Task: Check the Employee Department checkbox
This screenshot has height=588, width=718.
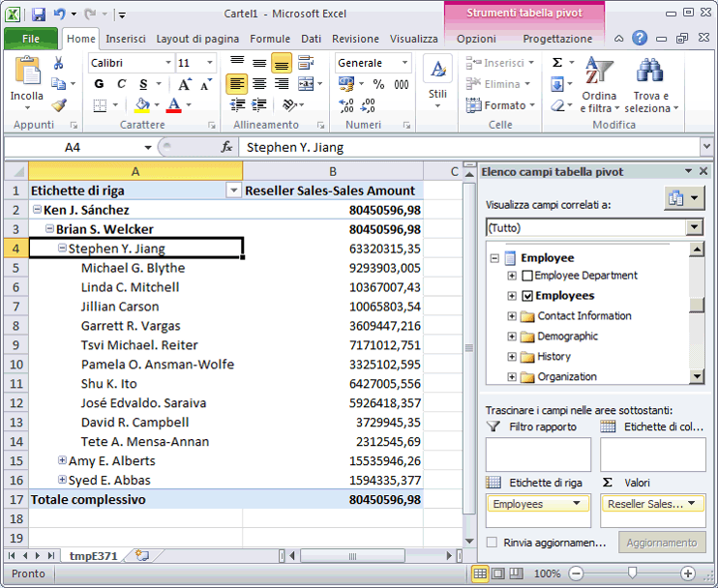Action: click(527, 276)
